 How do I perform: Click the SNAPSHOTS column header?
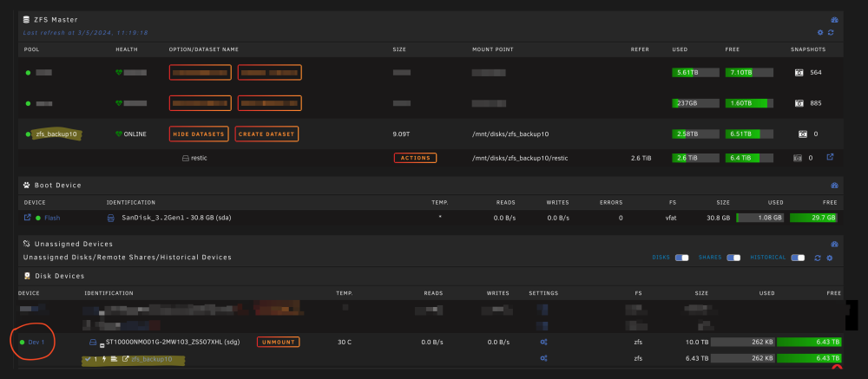(x=807, y=49)
